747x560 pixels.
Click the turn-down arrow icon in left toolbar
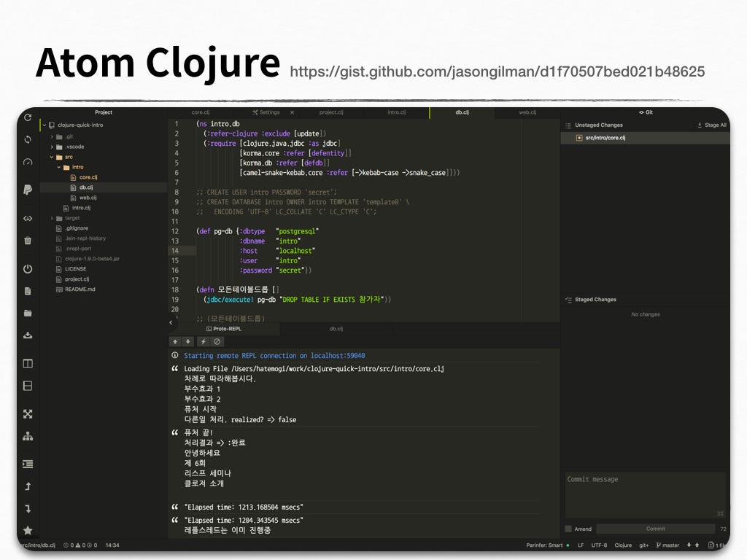tap(28, 508)
